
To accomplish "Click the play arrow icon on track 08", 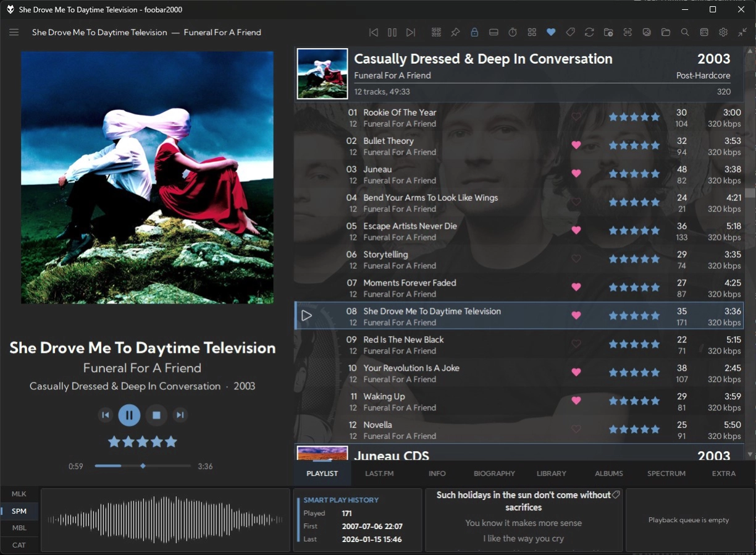I will coord(306,316).
